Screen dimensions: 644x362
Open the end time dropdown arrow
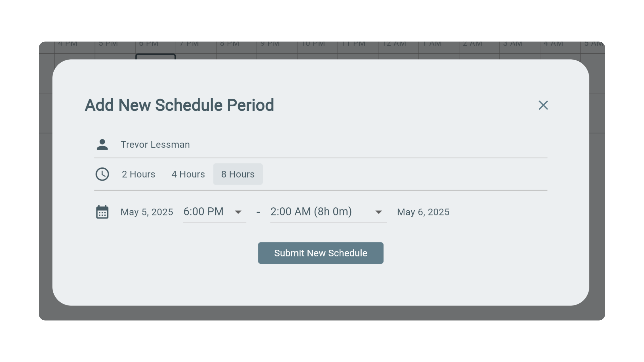pyautogui.click(x=378, y=212)
